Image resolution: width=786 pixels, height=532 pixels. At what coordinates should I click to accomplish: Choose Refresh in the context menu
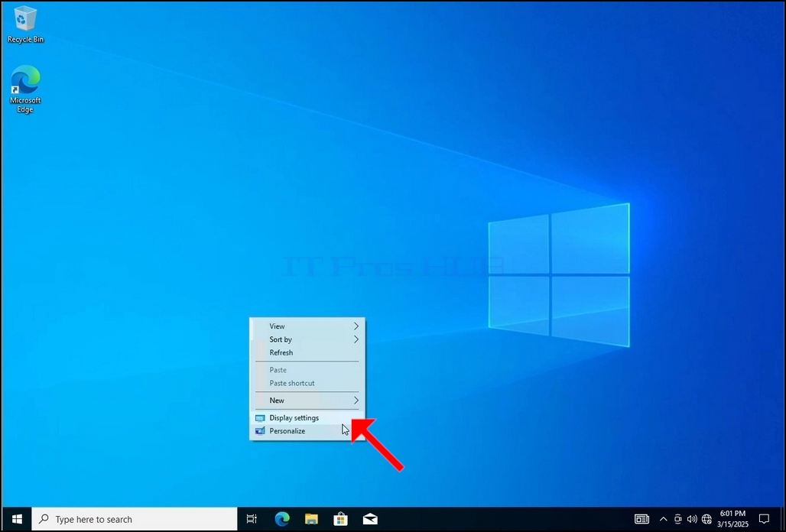point(307,352)
